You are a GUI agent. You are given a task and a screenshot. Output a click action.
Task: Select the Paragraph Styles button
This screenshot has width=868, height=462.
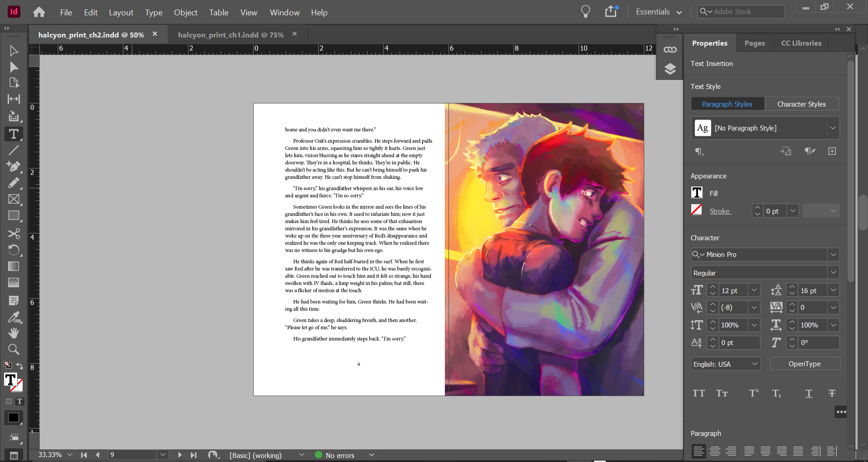[727, 104]
